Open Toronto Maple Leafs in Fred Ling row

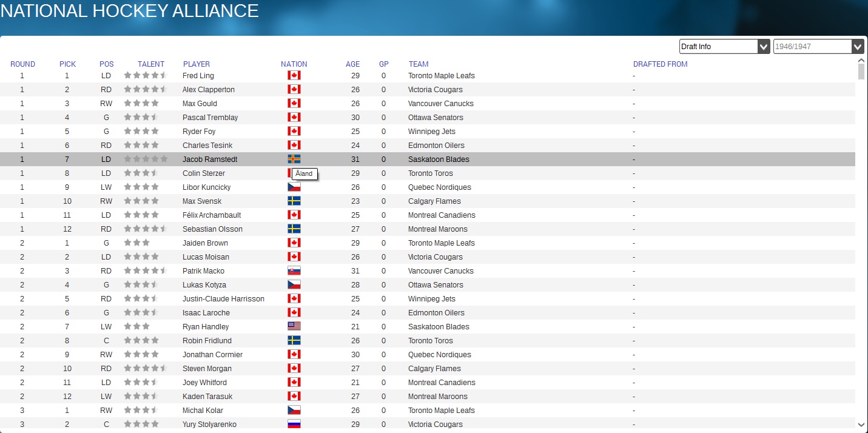pos(442,76)
